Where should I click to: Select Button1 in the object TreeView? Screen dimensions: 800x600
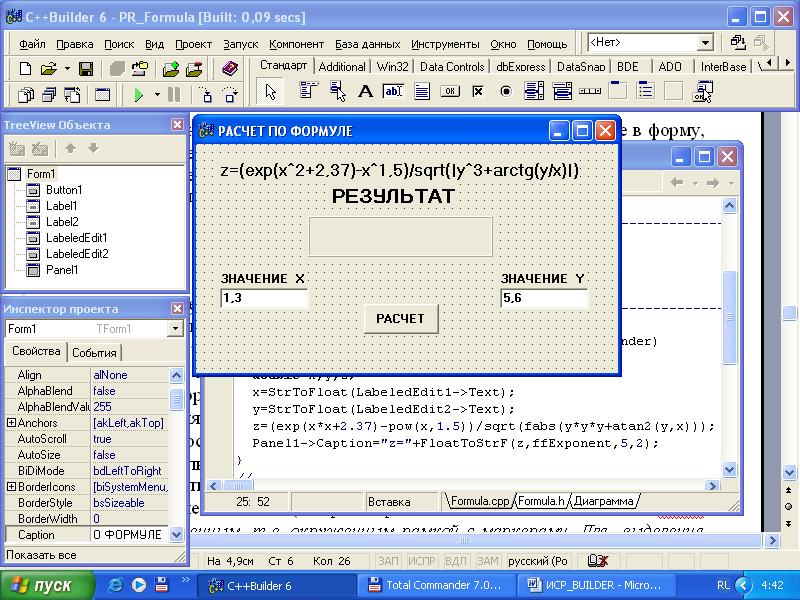click(64, 190)
